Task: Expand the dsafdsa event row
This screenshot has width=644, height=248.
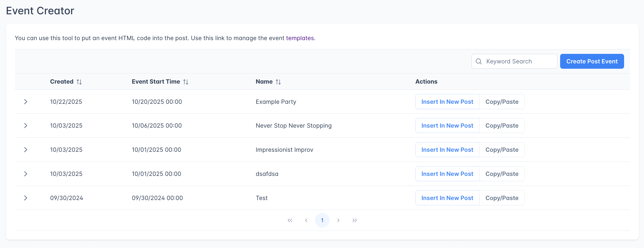Action: pos(26,174)
